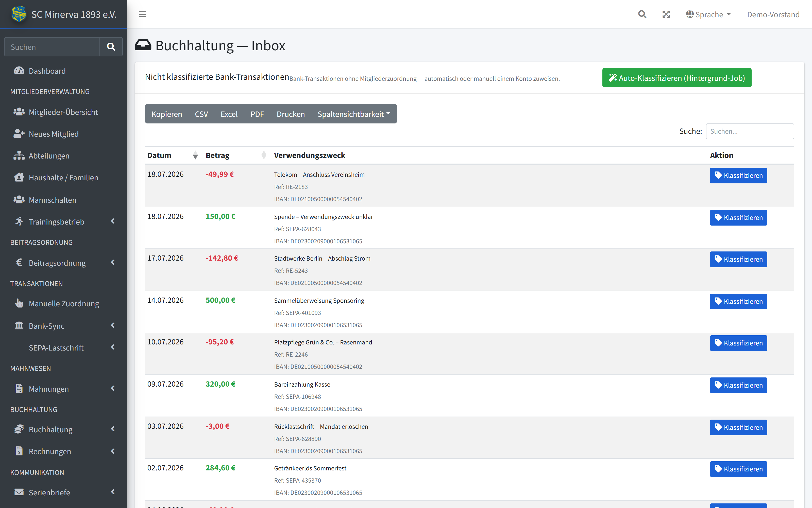This screenshot has width=812, height=508.
Task: Expand the Bank-Sync submenu chevron
Action: 113,325
